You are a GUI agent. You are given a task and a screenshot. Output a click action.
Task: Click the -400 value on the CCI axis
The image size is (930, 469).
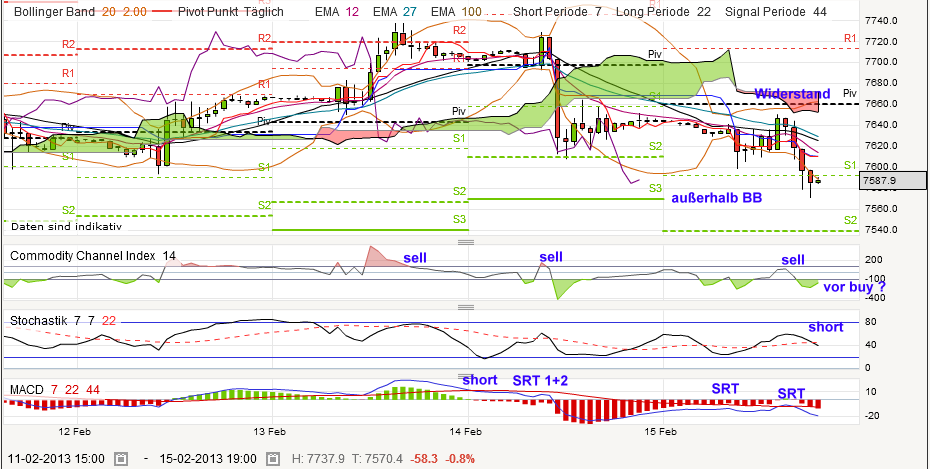tap(875, 298)
